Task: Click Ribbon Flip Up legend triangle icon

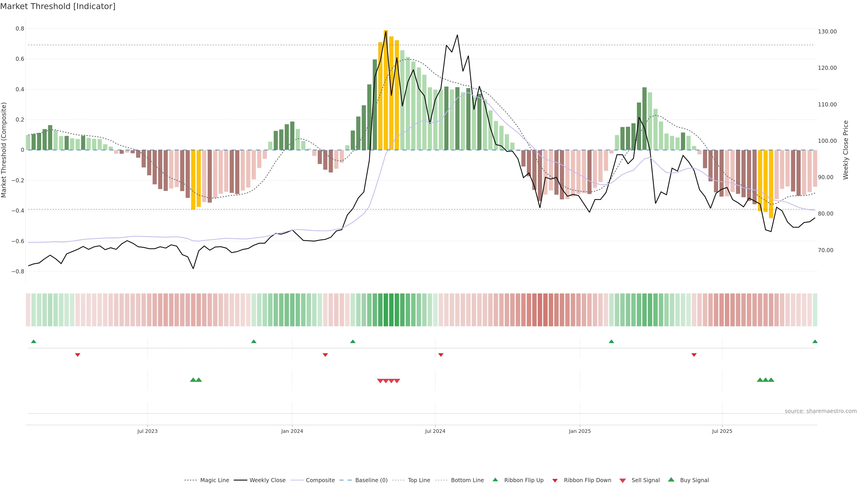Action: [495, 480]
